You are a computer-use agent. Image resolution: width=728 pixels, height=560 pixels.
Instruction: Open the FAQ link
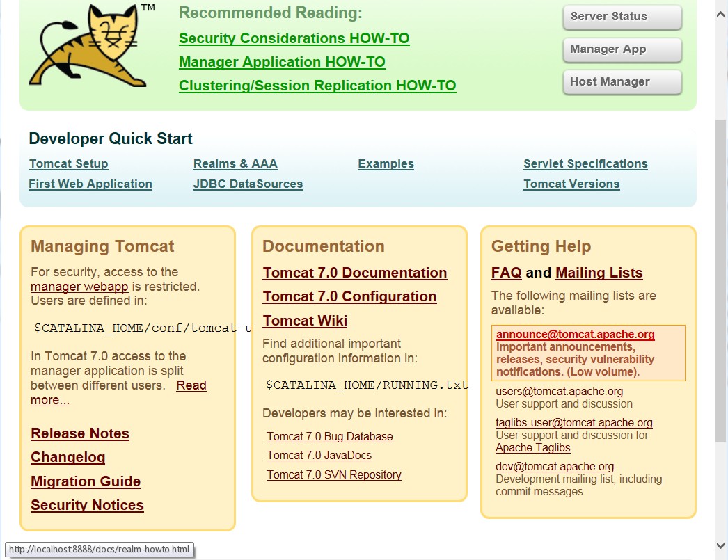507,273
